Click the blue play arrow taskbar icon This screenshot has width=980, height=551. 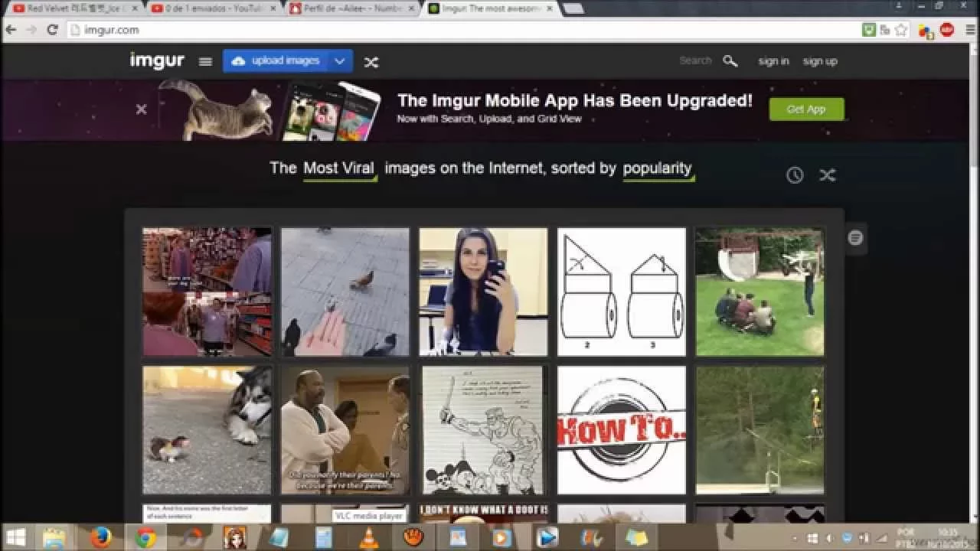point(547,537)
